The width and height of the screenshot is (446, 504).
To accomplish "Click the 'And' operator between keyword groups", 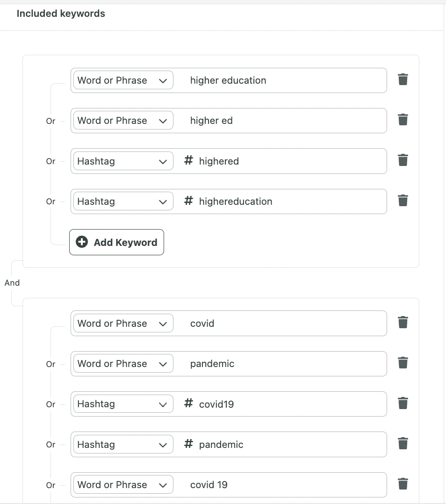I will coord(12,283).
